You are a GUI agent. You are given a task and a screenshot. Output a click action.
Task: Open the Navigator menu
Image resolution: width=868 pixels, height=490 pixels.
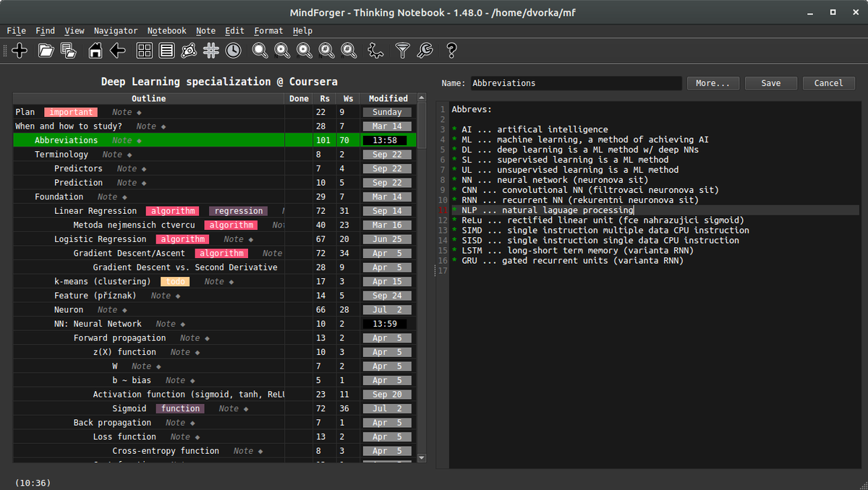click(116, 31)
